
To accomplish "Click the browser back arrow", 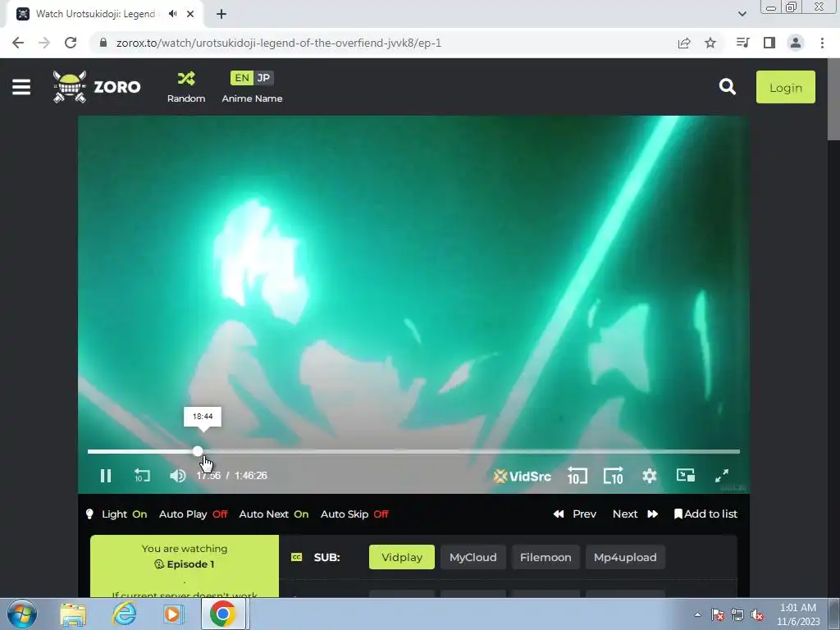I will coord(18,43).
